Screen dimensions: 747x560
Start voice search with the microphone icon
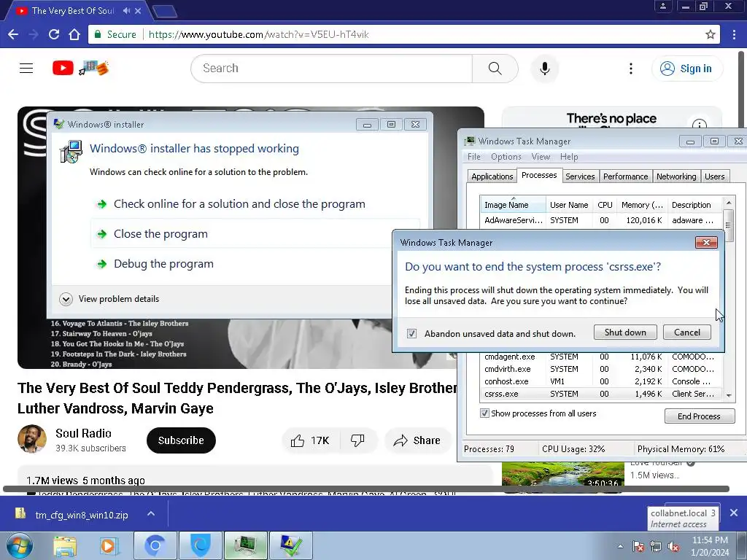(x=544, y=68)
